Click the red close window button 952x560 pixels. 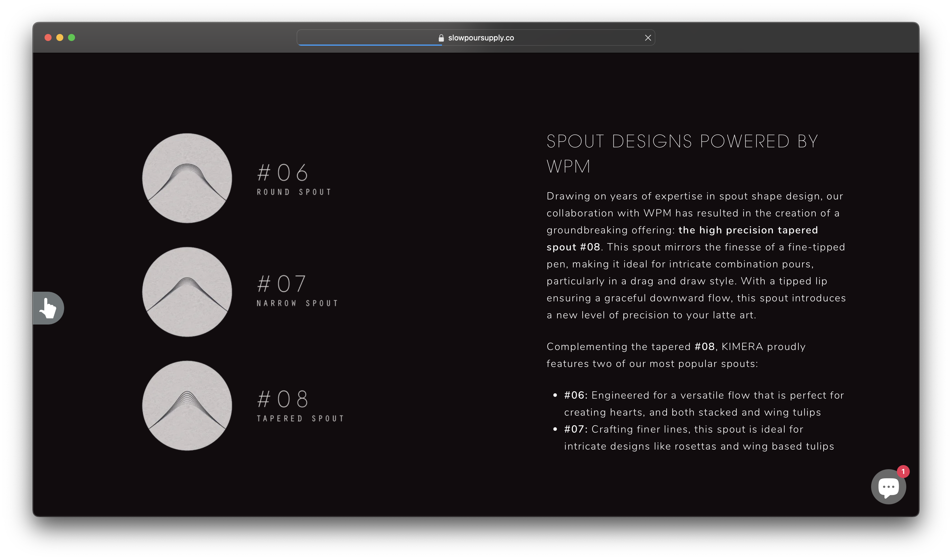pyautogui.click(x=48, y=38)
